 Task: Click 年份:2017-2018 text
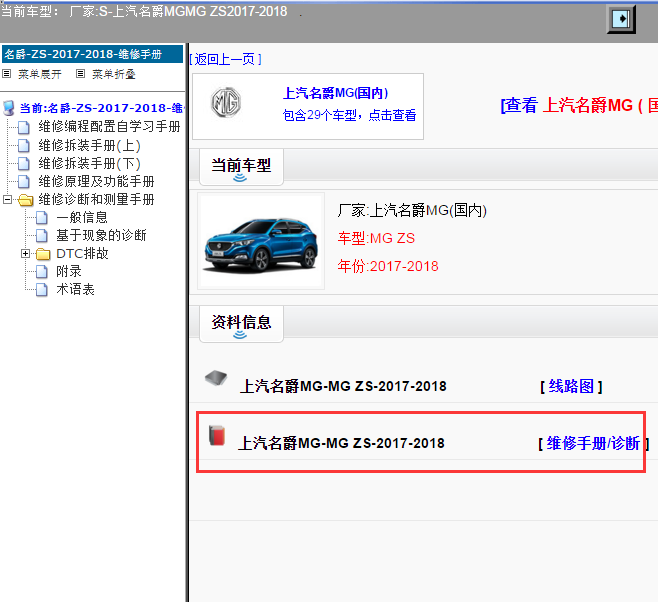(x=388, y=266)
